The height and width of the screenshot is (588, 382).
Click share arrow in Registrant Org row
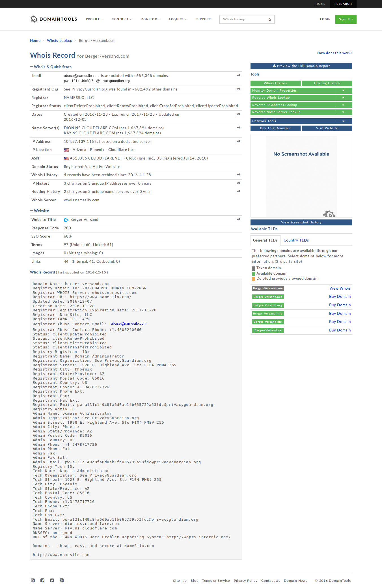[238, 89]
